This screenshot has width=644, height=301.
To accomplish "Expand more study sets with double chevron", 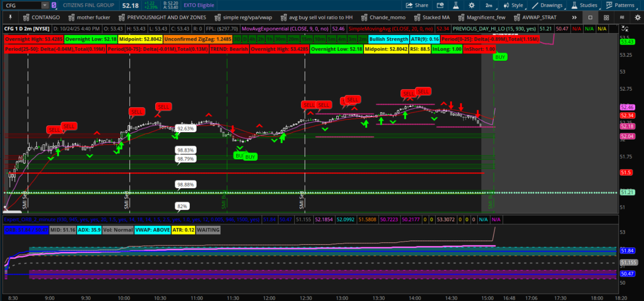I will [574, 18].
